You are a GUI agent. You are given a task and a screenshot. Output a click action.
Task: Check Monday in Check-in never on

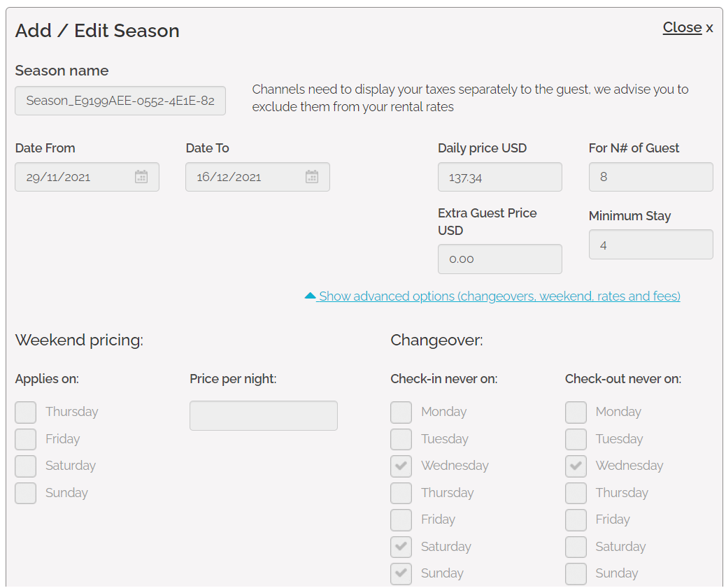(x=401, y=413)
